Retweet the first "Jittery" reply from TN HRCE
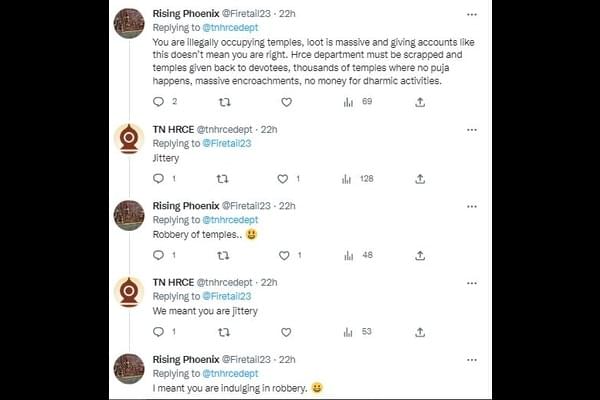 (x=222, y=179)
